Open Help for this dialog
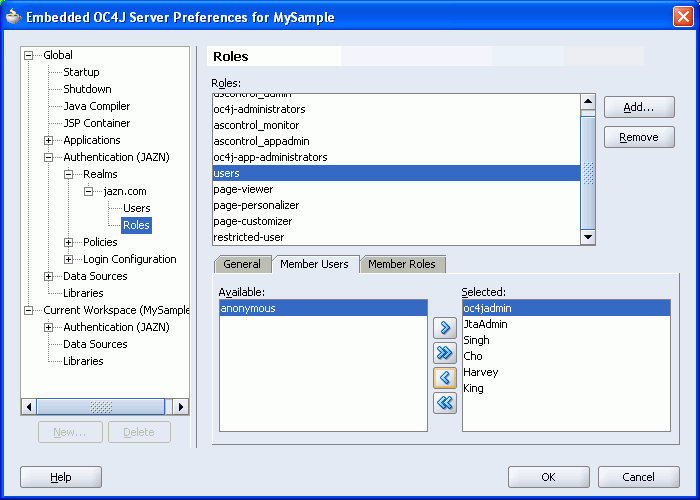Screen dimensions: 700x500 pos(61,477)
